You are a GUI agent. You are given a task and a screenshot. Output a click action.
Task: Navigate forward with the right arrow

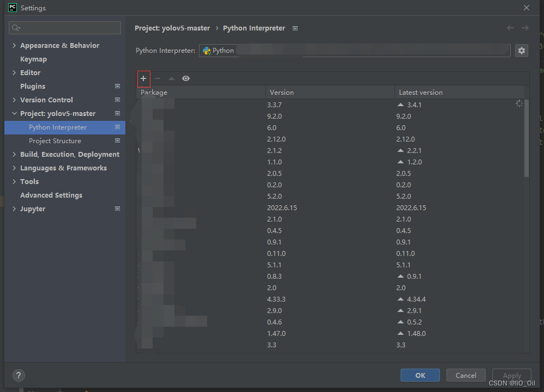pos(525,28)
